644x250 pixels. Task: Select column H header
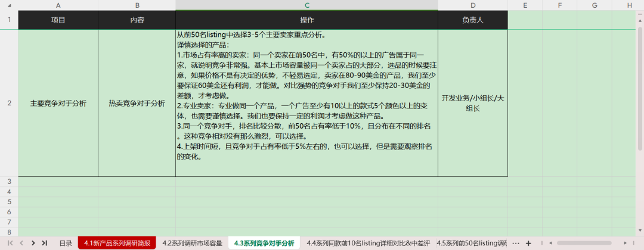(x=630, y=5)
